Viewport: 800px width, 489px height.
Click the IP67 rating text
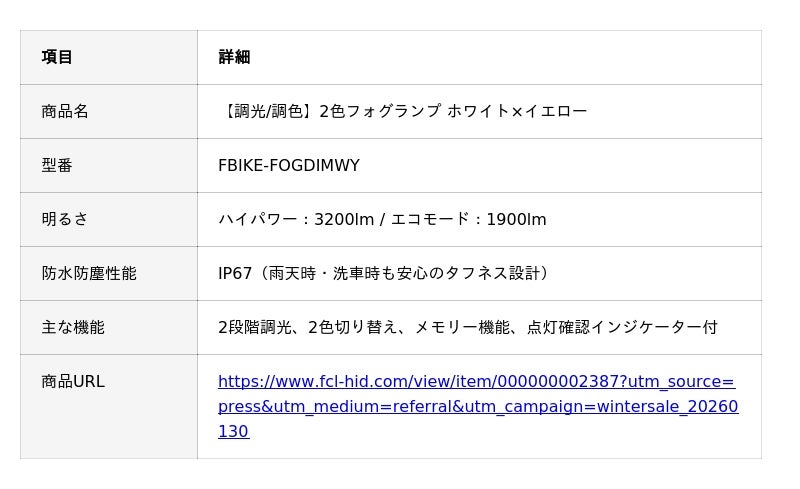(x=235, y=273)
